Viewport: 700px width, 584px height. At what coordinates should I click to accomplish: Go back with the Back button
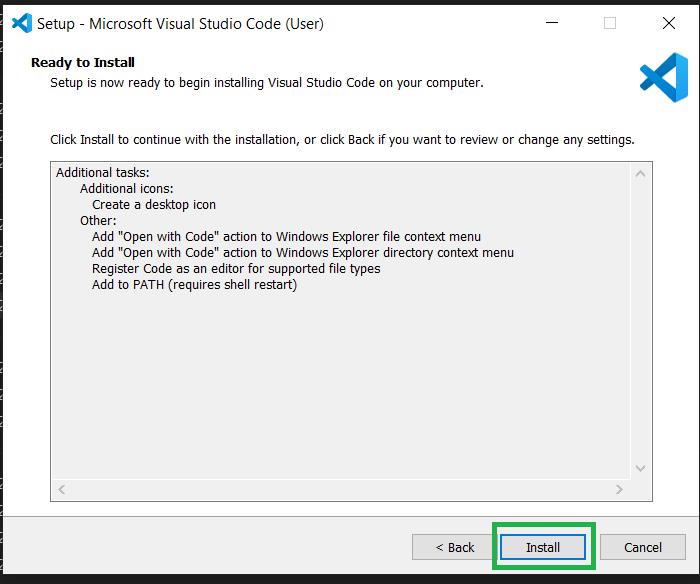[454, 547]
